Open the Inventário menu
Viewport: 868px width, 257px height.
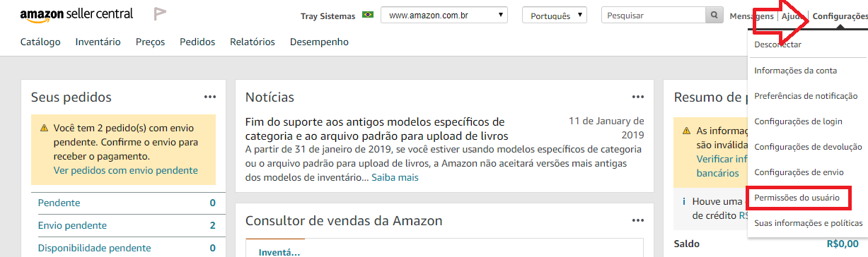click(x=98, y=42)
